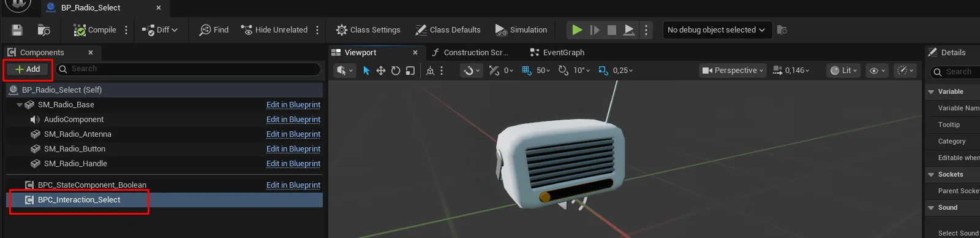Toggle scale snapping icon
Screen dimensions: 980x238
tap(603, 71)
